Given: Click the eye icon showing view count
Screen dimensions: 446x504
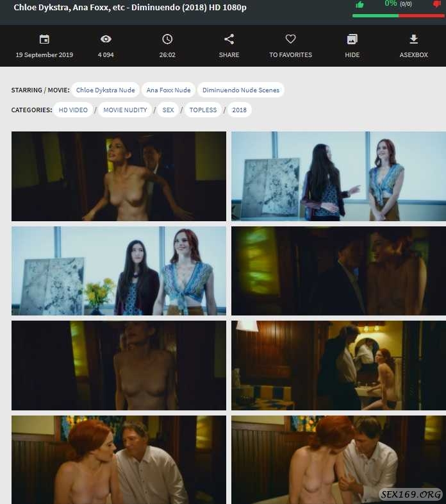Looking at the screenshot, I should pyautogui.click(x=106, y=40).
